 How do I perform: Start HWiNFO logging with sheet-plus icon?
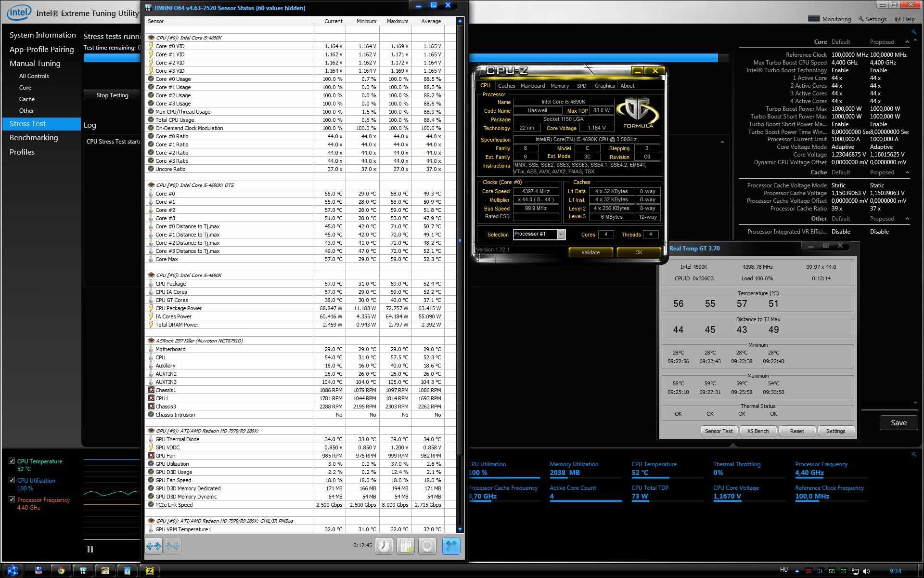coord(406,546)
